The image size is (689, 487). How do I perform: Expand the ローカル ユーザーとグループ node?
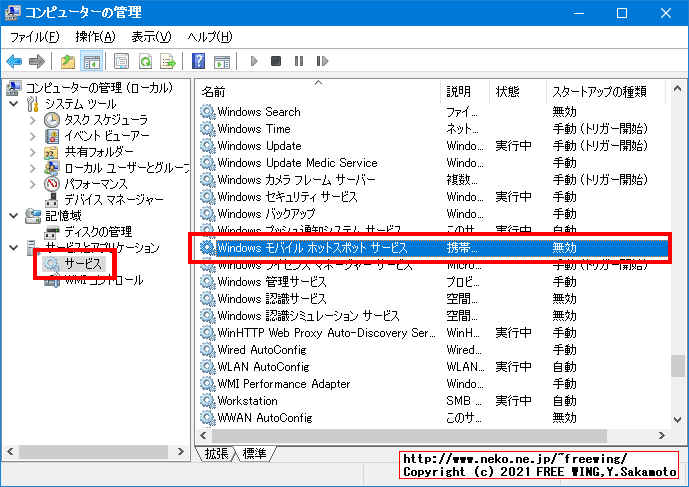point(33,168)
